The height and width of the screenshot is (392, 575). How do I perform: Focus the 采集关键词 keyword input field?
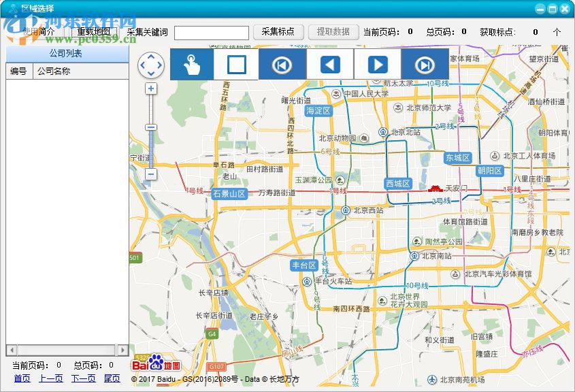pos(211,33)
